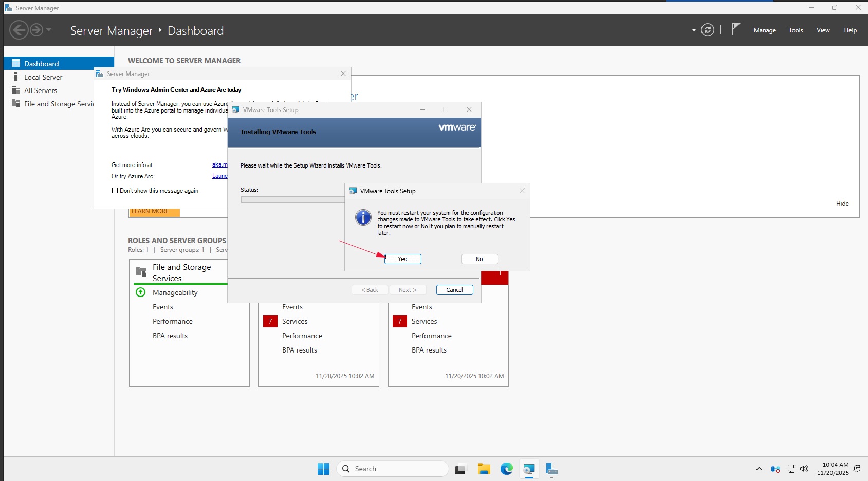
Task: Hide the welcome tile
Action: coord(842,203)
